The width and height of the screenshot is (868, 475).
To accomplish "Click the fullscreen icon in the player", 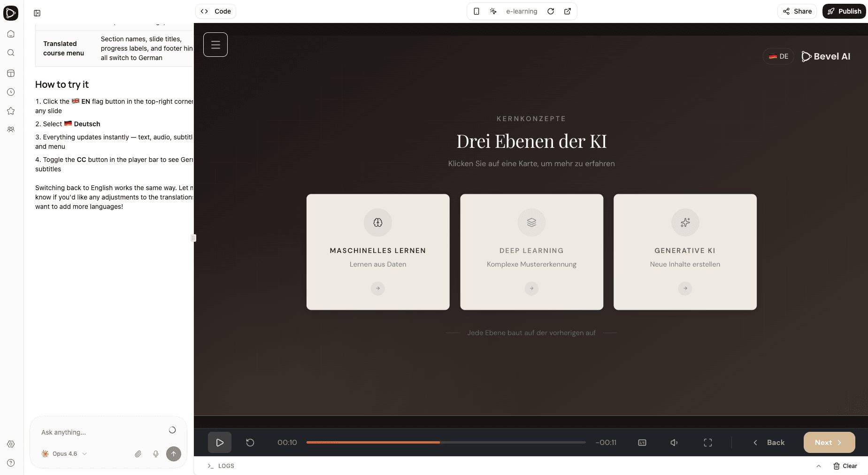I will [708, 442].
